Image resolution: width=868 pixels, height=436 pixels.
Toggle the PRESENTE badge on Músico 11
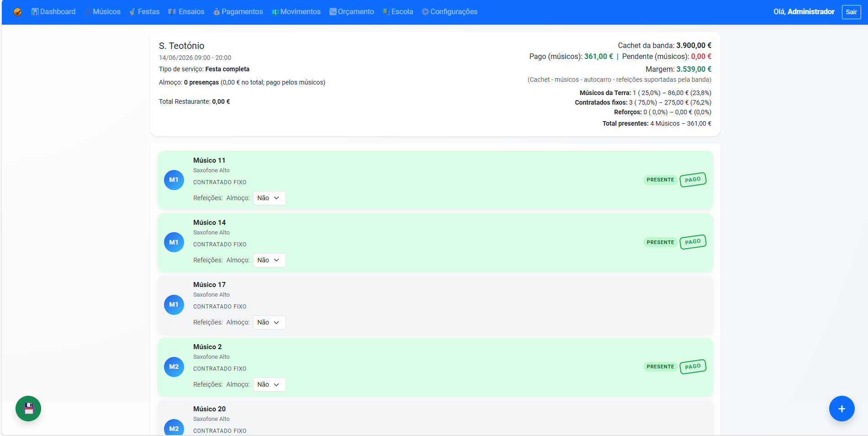[660, 180]
